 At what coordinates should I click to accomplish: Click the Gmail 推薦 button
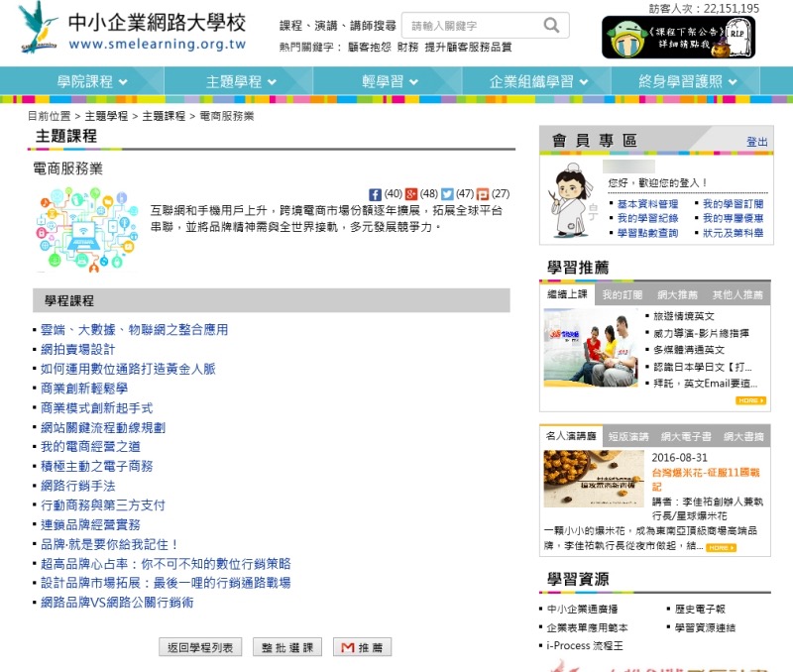362,647
